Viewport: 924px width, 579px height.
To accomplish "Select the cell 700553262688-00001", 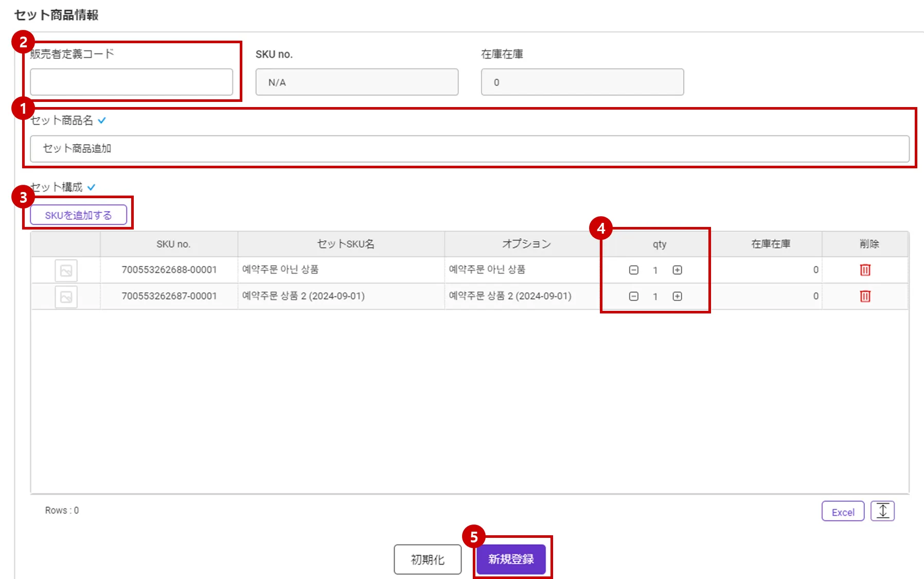I will point(169,270).
